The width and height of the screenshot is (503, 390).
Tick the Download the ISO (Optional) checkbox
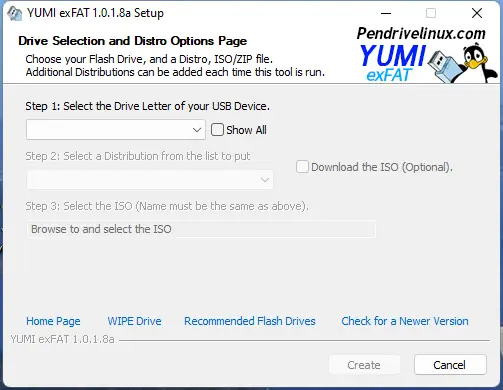click(302, 167)
